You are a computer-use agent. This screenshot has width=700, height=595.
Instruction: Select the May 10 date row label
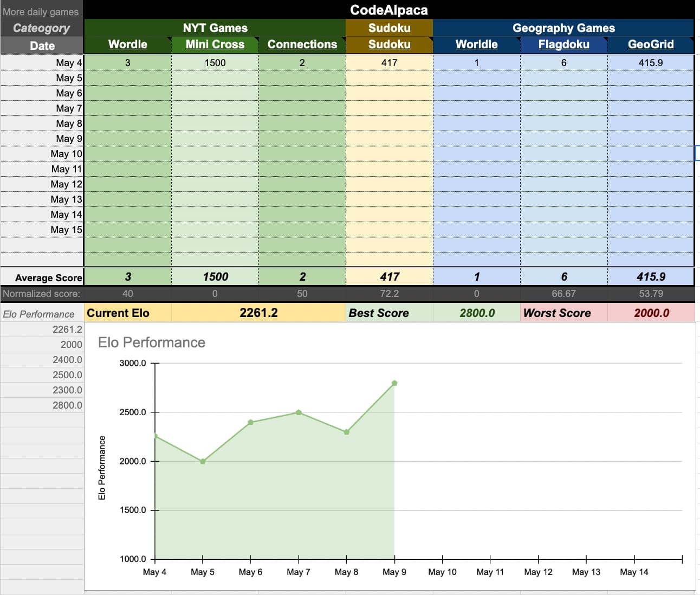[42, 154]
